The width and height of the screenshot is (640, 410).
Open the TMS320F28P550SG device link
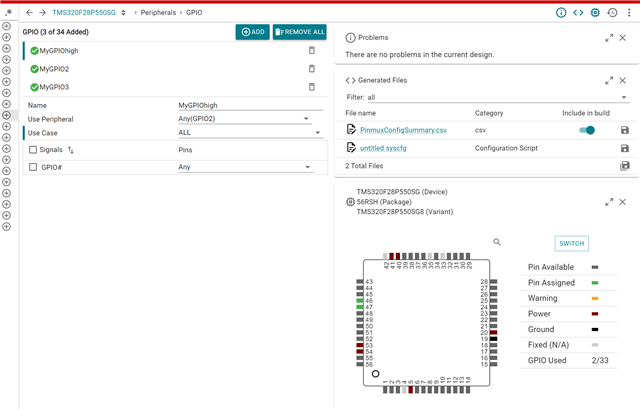coord(84,13)
